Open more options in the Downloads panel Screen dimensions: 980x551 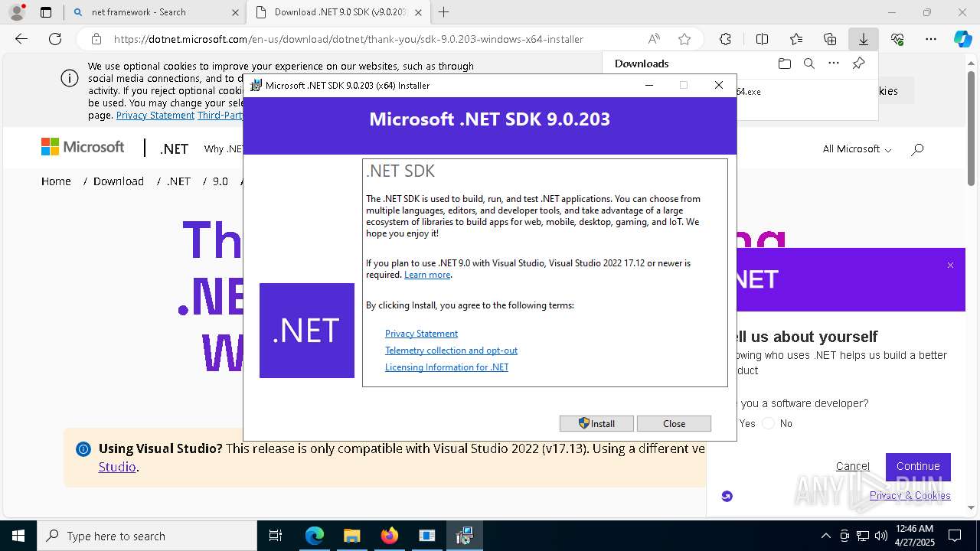pos(834,64)
